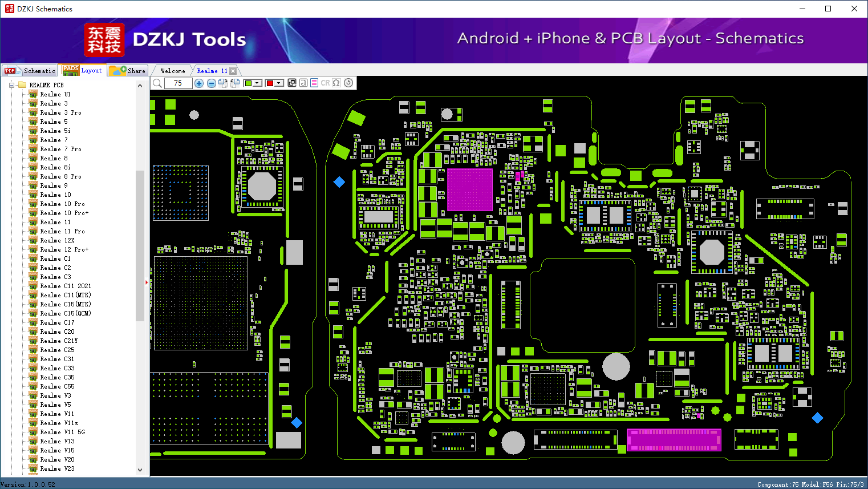
Task: Select the magenta CPU chip on the board
Action: point(470,189)
